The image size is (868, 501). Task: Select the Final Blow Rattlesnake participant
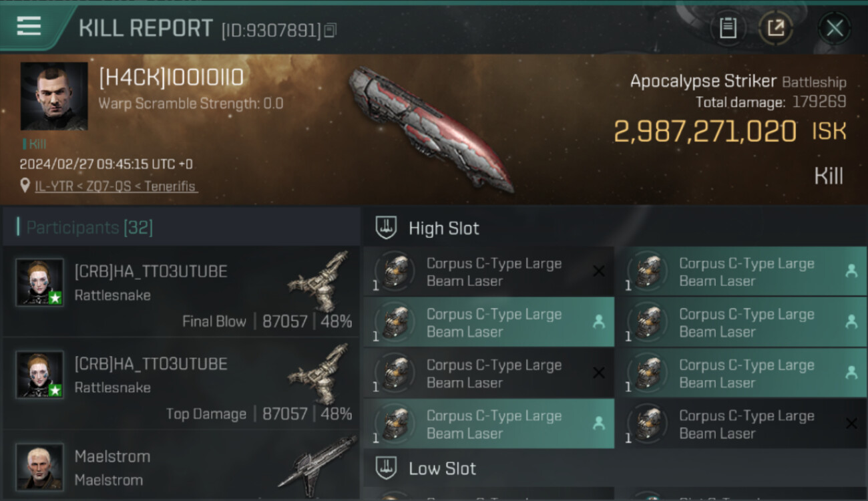[181, 291]
